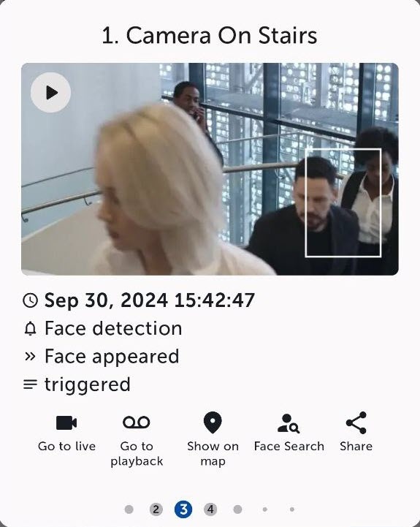Play the event video clip
The image size is (420, 527).
(x=50, y=92)
